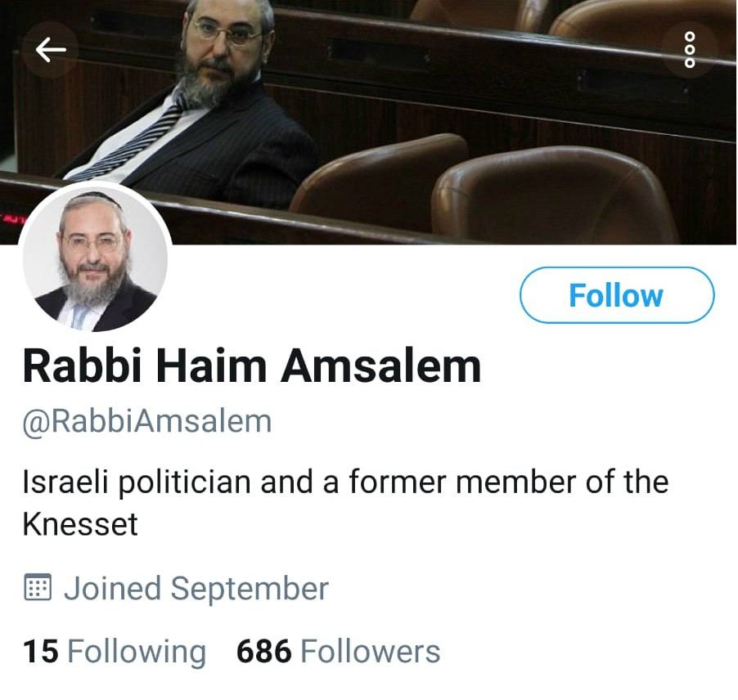Tap the number 686 in follower count
Viewport: 738px width, 700px height.
click(x=263, y=652)
